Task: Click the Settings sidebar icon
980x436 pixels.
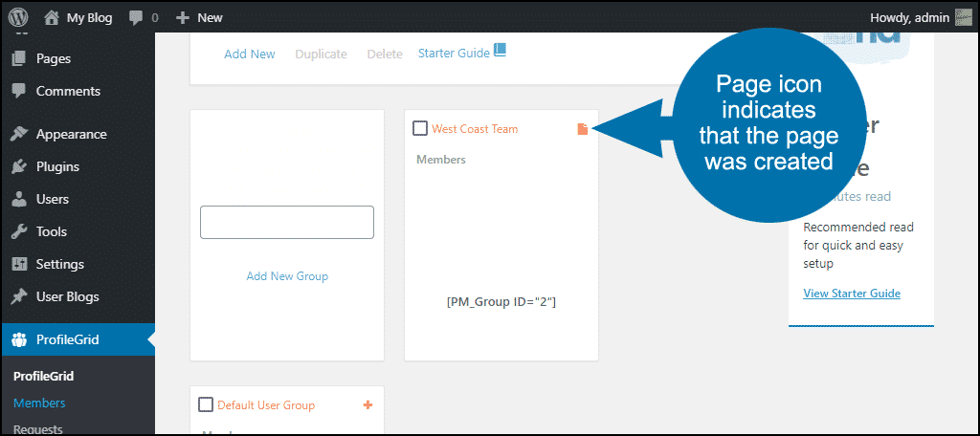Action: [19, 264]
